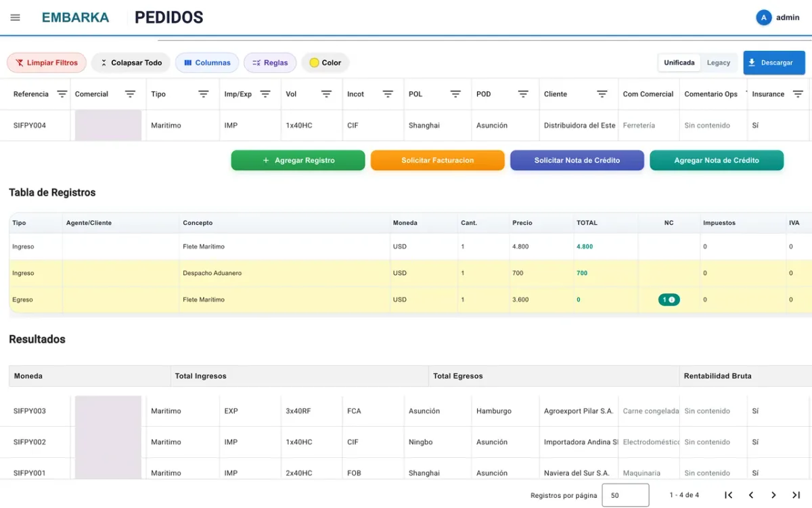Viewport: 812px width, 508px height.
Task: Open filter menu for Cliente column
Action: [602, 94]
